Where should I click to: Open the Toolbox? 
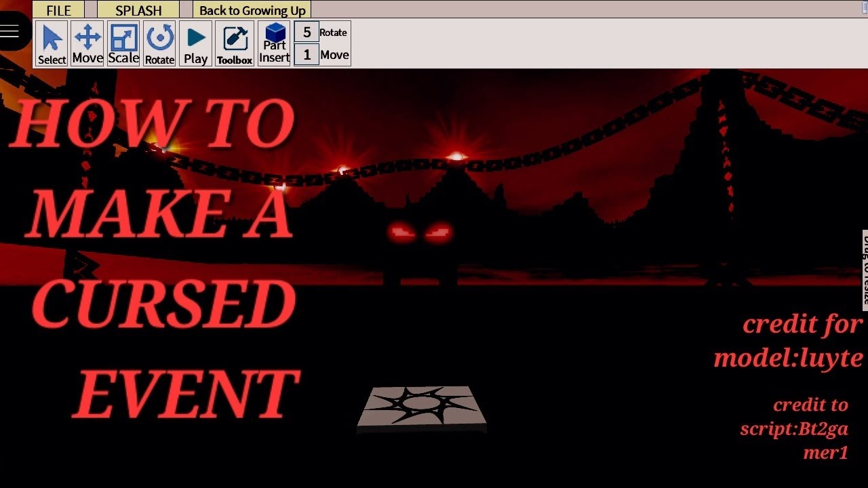pos(235,44)
